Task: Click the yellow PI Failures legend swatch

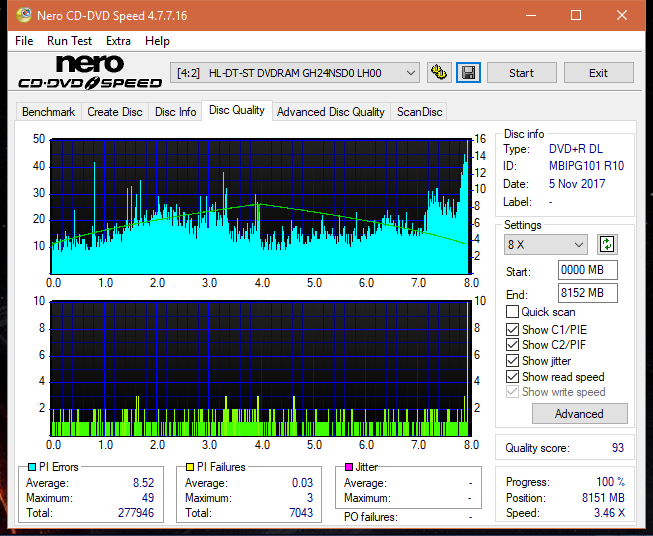Action: click(x=190, y=467)
